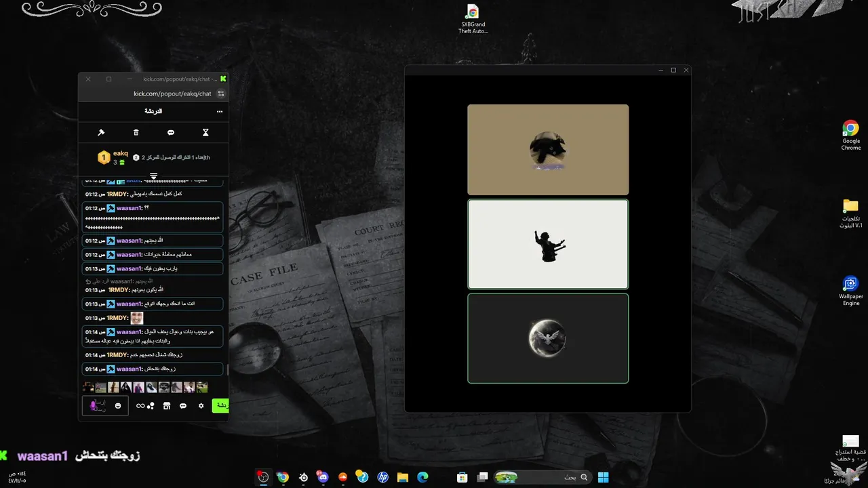
Task: Select the bottom dark card with eagle moon emblem
Action: click(548, 338)
